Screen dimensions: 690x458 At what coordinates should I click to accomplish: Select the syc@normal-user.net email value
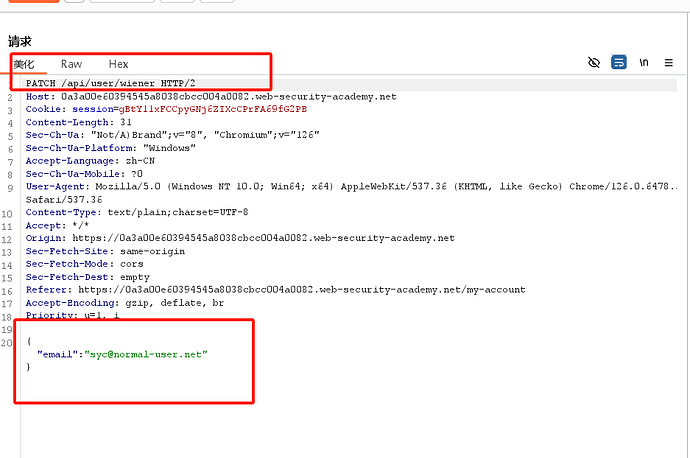pos(146,355)
